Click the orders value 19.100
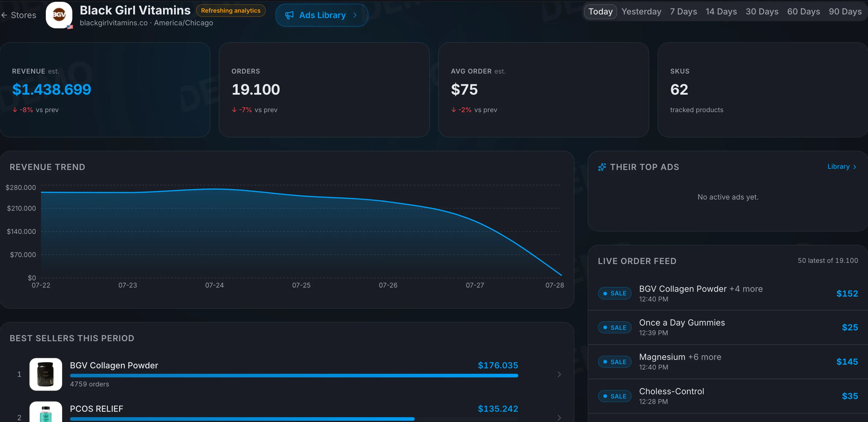The width and height of the screenshot is (868, 422). 256,89
